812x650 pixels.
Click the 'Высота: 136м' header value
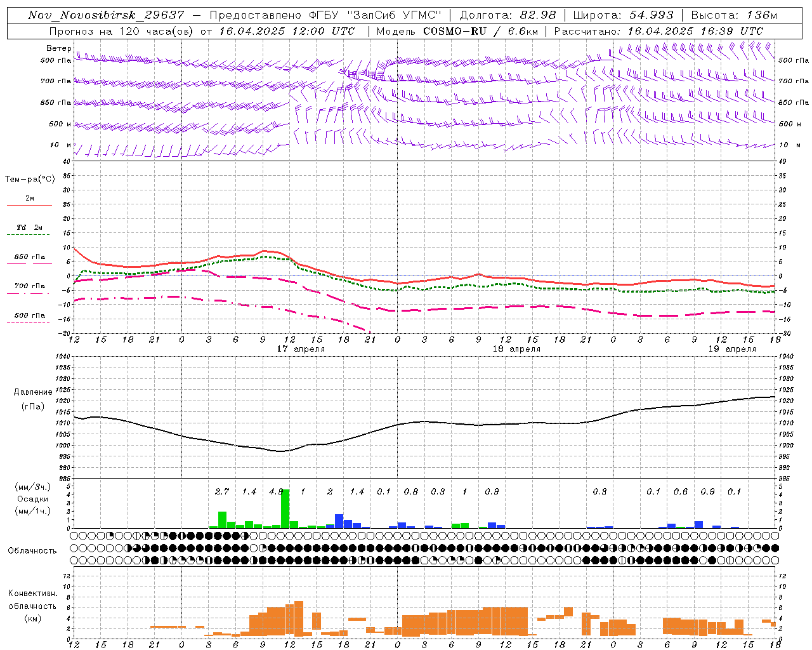pos(734,15)
